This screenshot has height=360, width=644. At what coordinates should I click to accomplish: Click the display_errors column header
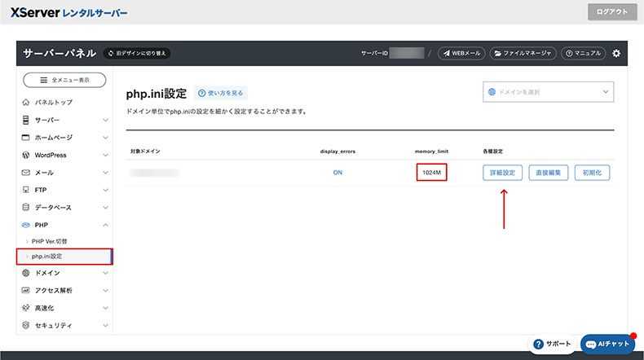[337, 151]
